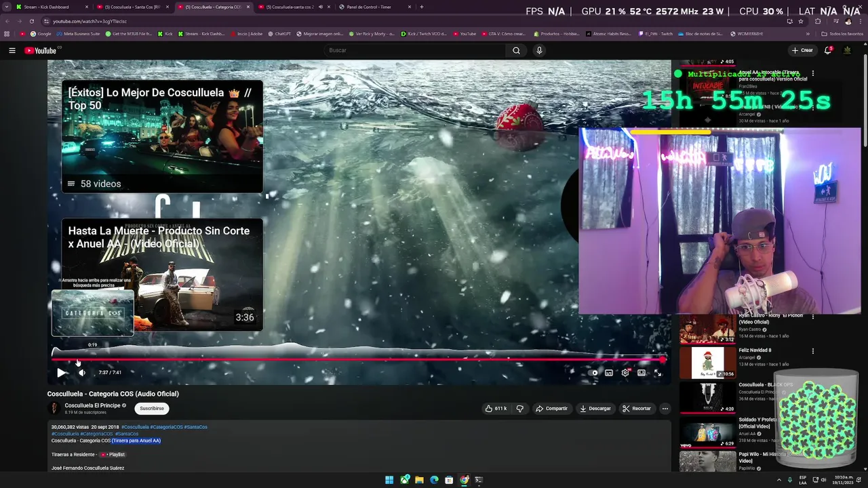Open YouTube bookmark in bookmarks bar
Image resolution: width=868 pixels, height=488 pixels.
pos(465,33)
